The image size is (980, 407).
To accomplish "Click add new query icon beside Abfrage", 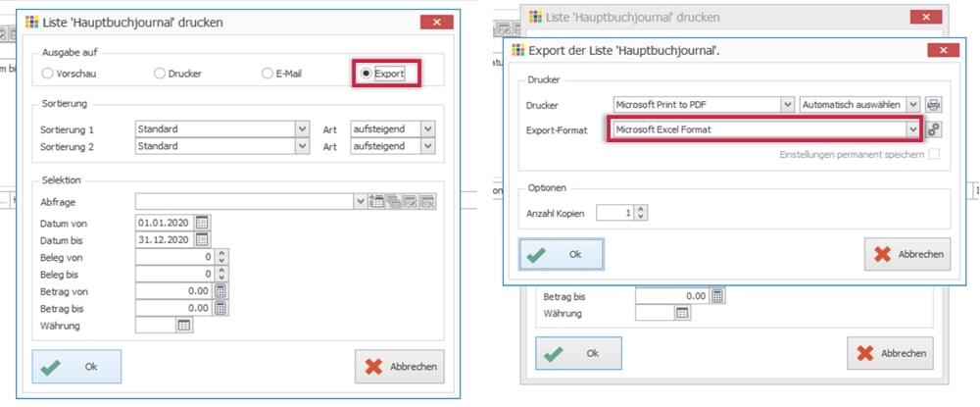I will (x=376, y=202).
